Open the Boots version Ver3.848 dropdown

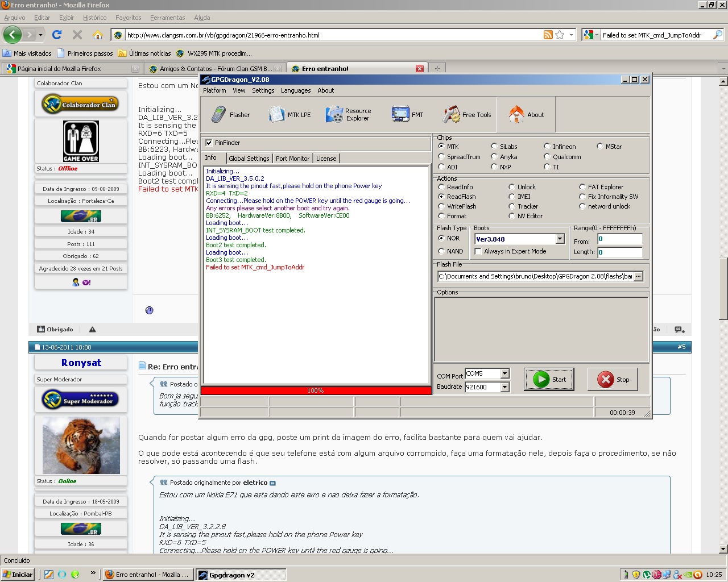pos(560,239)
